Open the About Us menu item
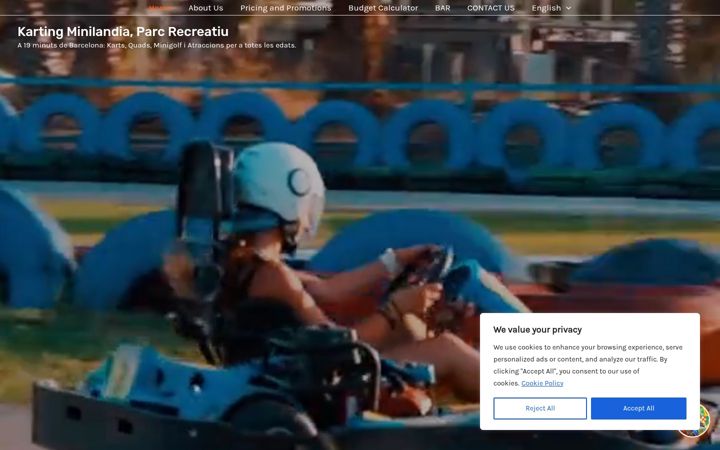The image size is (720, 450). pyautogui.click(x=205, y=8)
